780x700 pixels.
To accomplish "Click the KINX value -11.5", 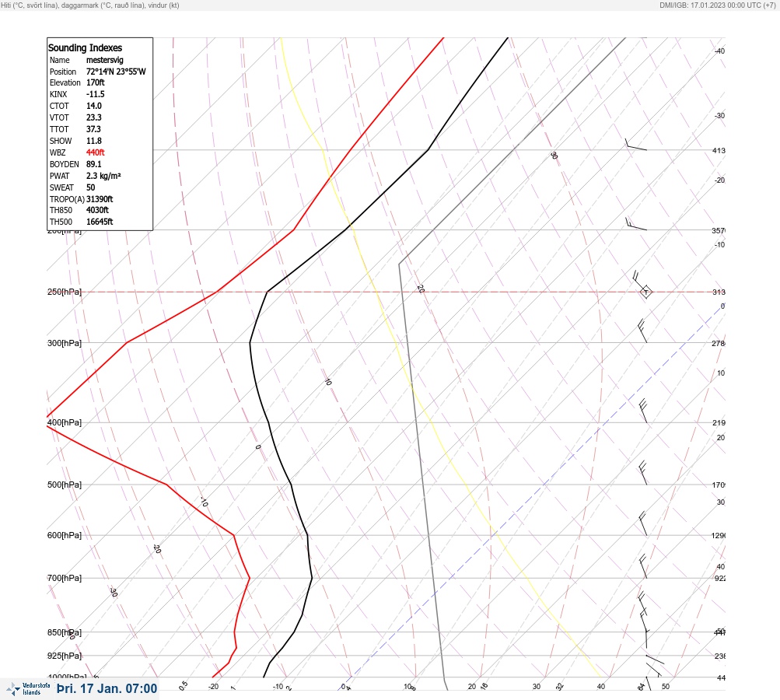I will pyautogui.click(x=96, y=94).
